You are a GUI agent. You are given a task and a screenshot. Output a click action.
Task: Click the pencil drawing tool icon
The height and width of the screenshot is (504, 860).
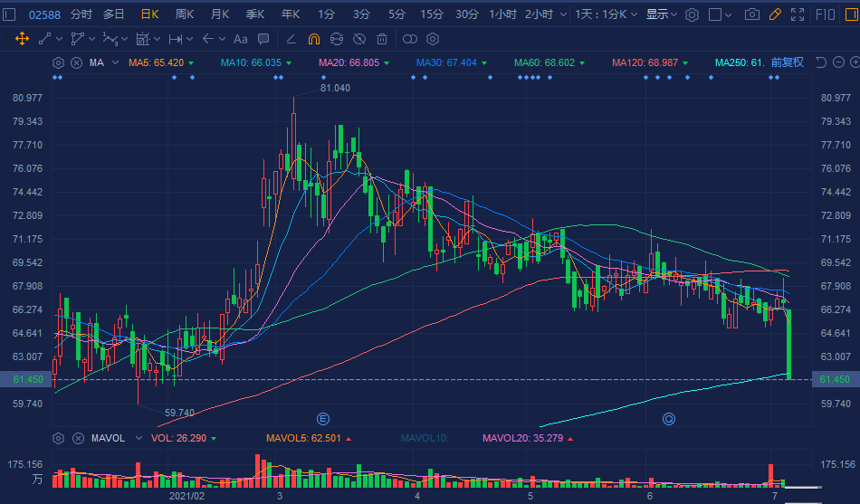click(774, 14)
